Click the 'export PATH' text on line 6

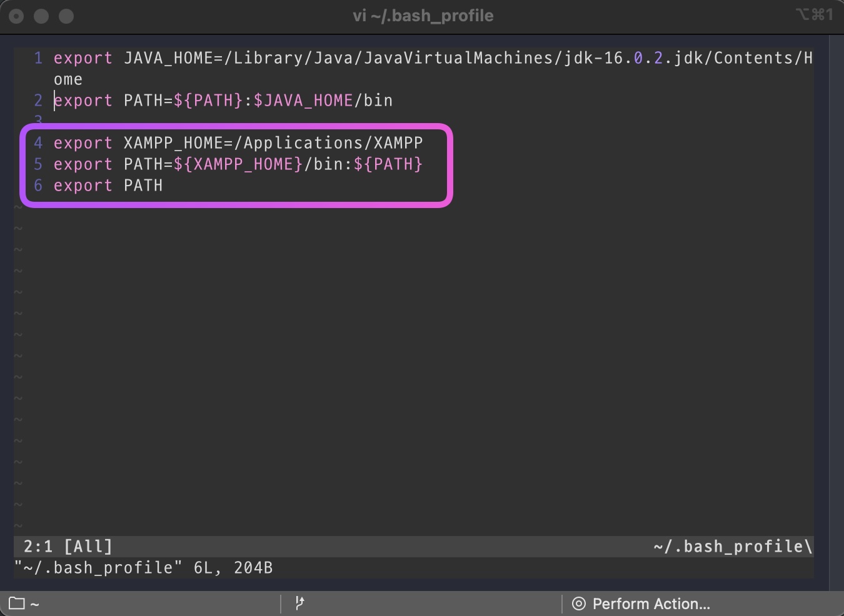pyautogui.click(x=108, y=186)
